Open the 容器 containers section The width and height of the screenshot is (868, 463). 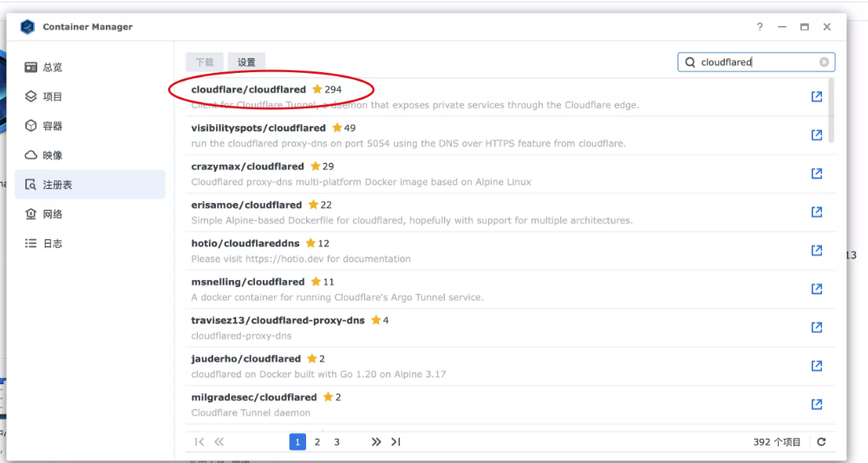[90, 126]
